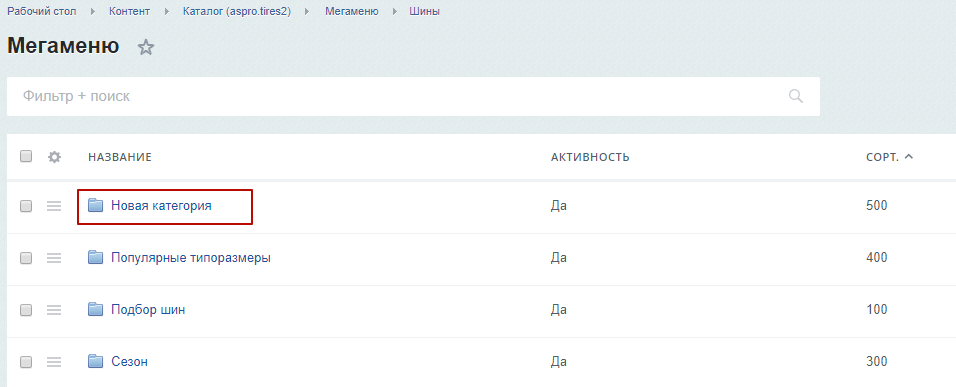Click sort value 500
The image size is (956, 387).
coord(877,206)
